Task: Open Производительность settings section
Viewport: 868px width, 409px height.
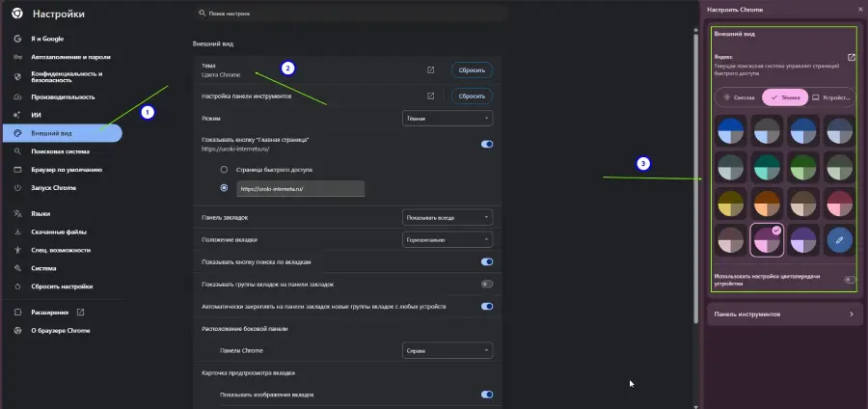Action: point(62,96)
